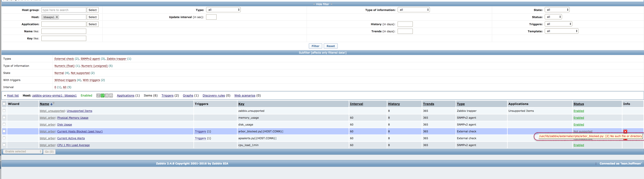Open the Triggers (2) tab link
Image resolution: width=644 pixels, height=179 pixels.
[167, 95]
